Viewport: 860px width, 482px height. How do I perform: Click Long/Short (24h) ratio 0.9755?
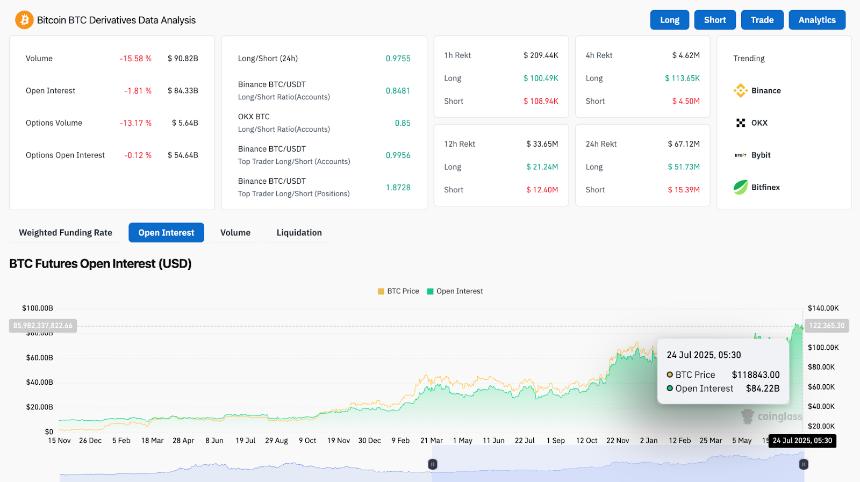coord(398,58)
